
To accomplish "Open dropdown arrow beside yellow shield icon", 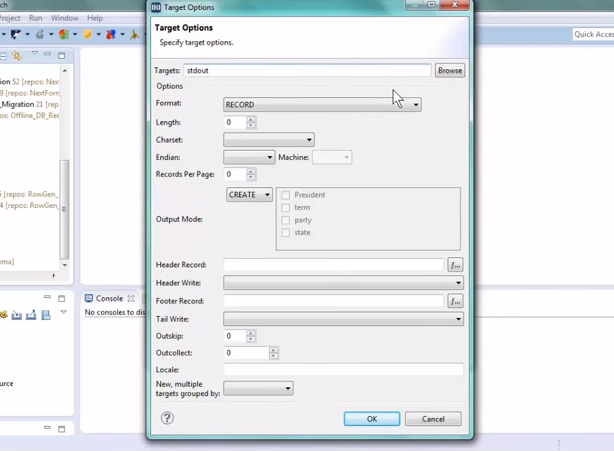I will [99, 34].
